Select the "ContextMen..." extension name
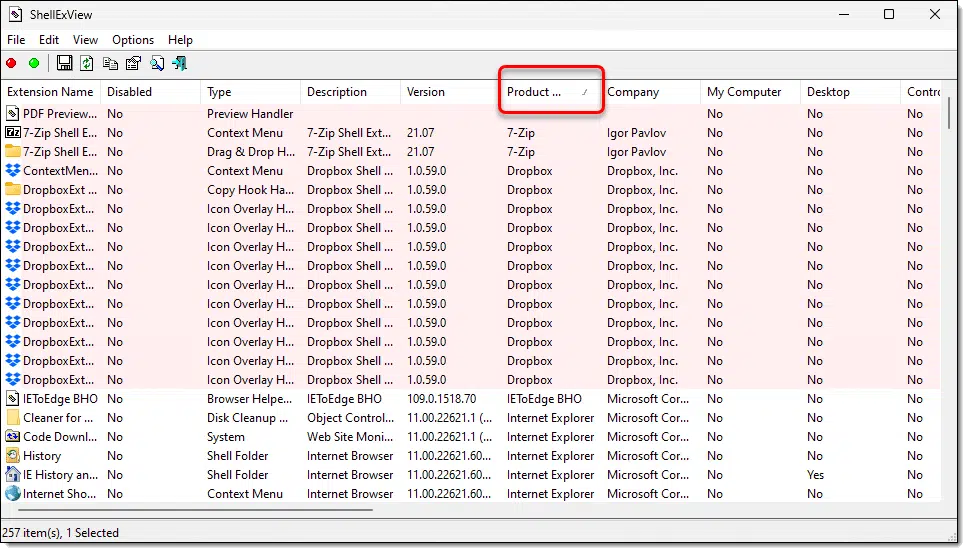This screenshot has height=553, width=968. point(60,170)
